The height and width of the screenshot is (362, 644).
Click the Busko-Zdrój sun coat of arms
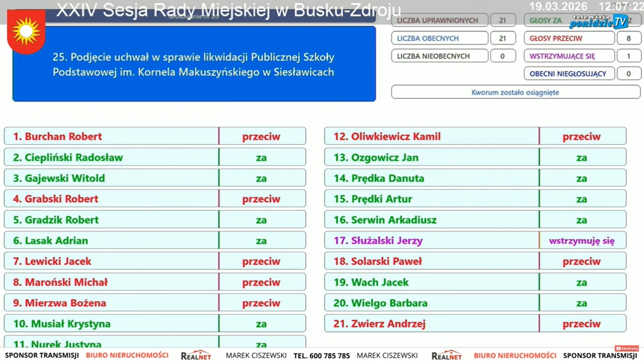(x=26, y=32)
